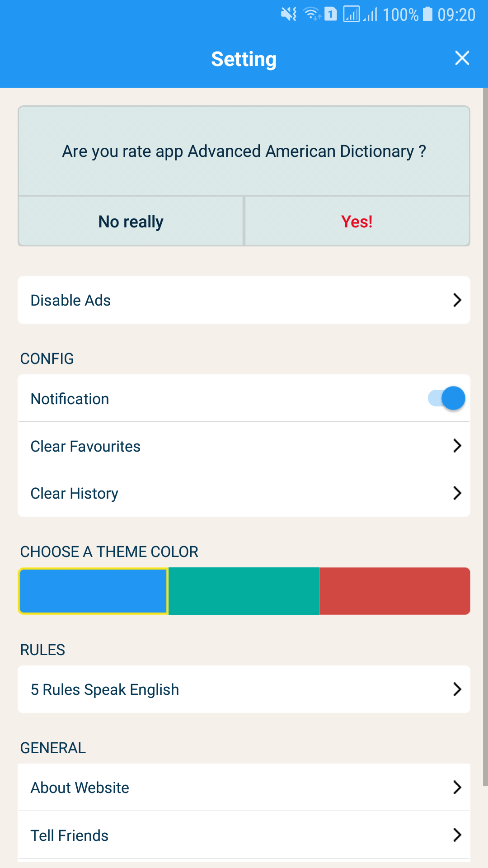Tap the Clear History chevron arrow

[457, 493]
